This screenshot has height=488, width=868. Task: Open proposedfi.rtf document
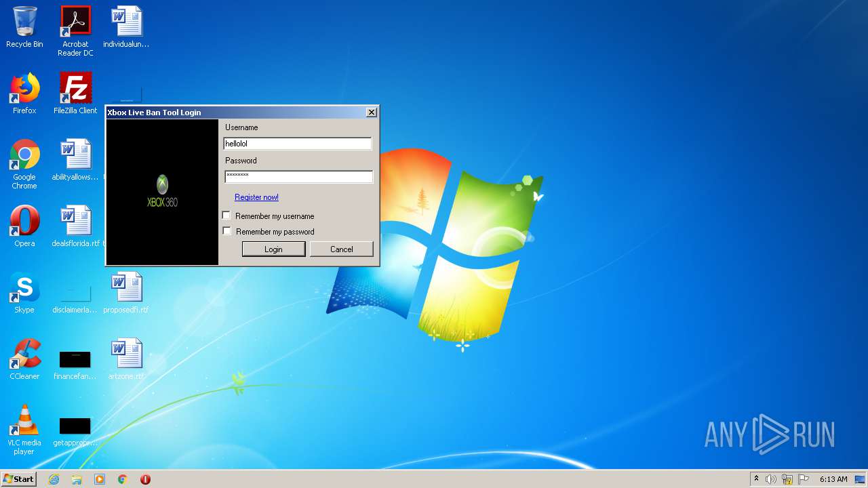click(126, 293)
